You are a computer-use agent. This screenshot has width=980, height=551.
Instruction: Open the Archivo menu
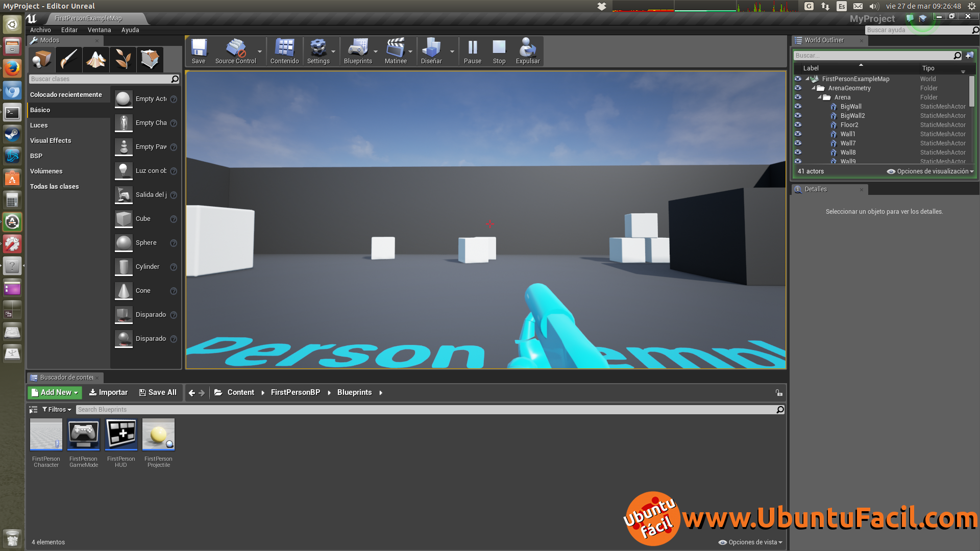[40, 30]
